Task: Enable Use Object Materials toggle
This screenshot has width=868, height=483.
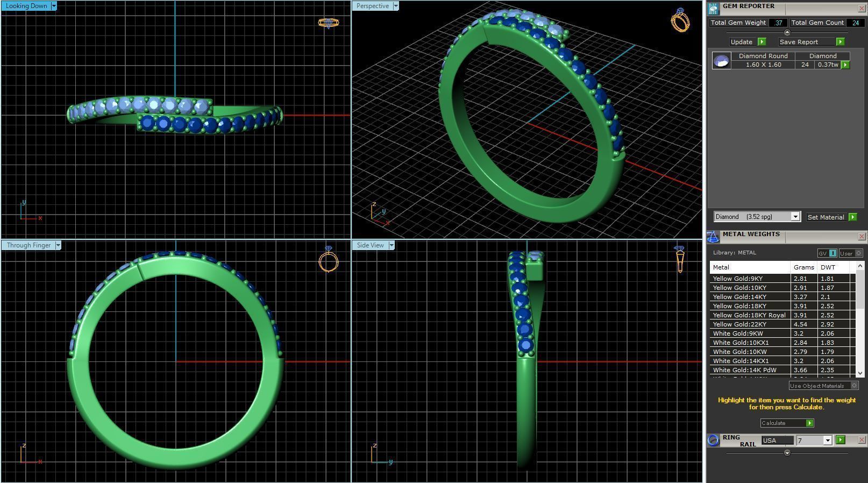Action: click(824, 386)
